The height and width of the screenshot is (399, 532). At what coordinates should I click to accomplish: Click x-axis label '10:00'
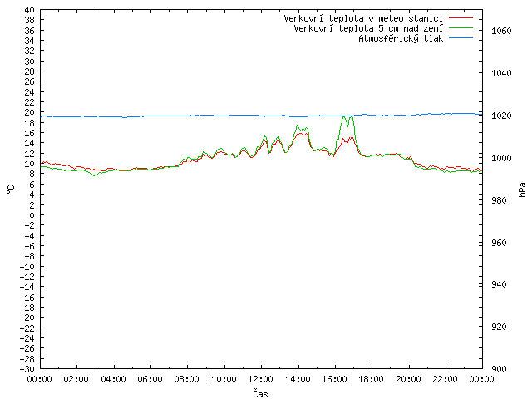click(x=224, y=379)
